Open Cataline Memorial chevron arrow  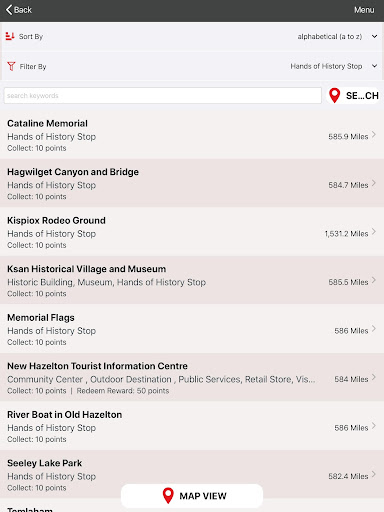pos(374,135)
